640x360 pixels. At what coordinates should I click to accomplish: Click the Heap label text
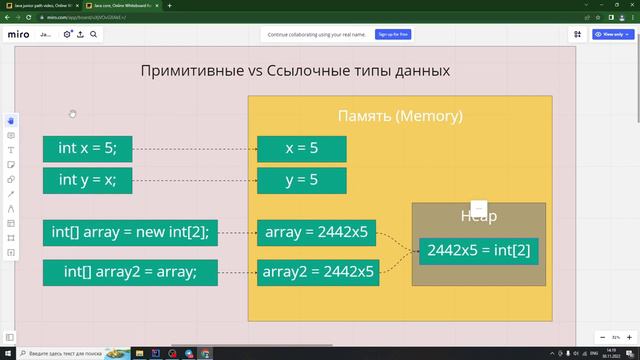(479, 216)
